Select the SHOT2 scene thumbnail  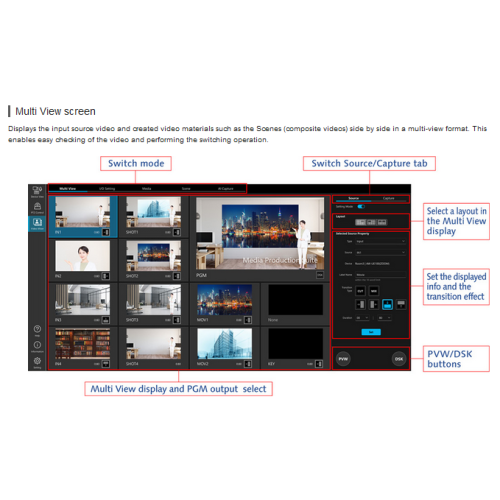point(154,256)
